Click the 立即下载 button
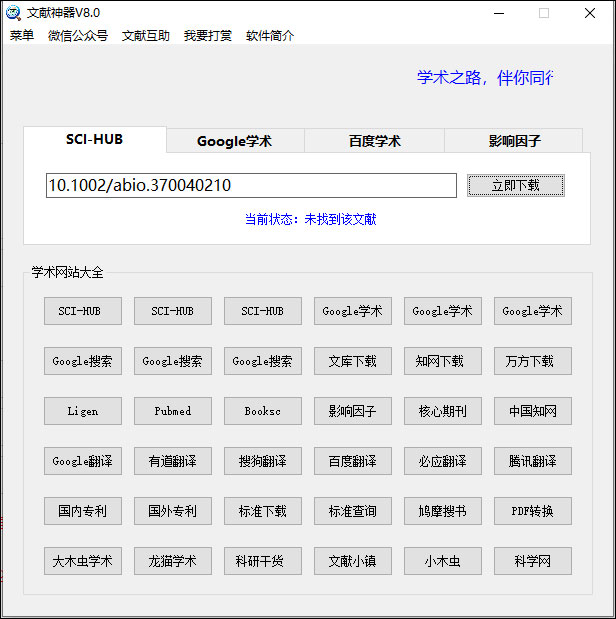Screen dimensions: 616x619 [516, 185]
